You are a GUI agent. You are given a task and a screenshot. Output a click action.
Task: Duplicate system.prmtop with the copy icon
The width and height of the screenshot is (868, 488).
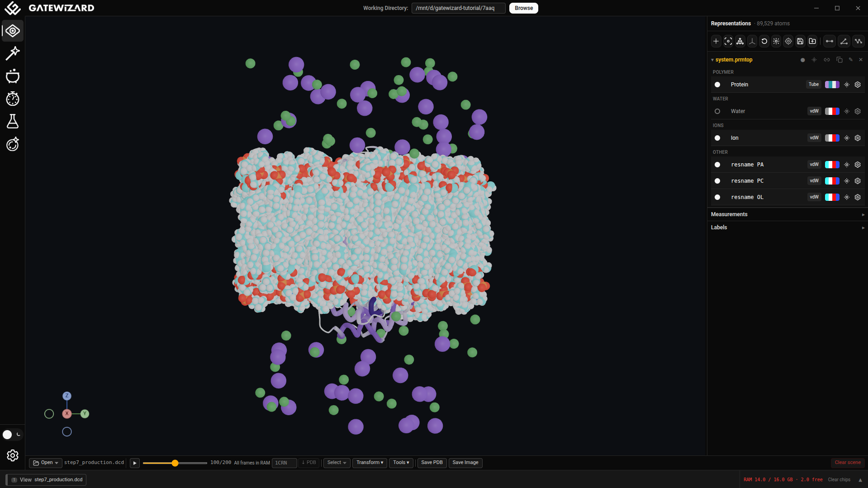[x=840, y=60]
